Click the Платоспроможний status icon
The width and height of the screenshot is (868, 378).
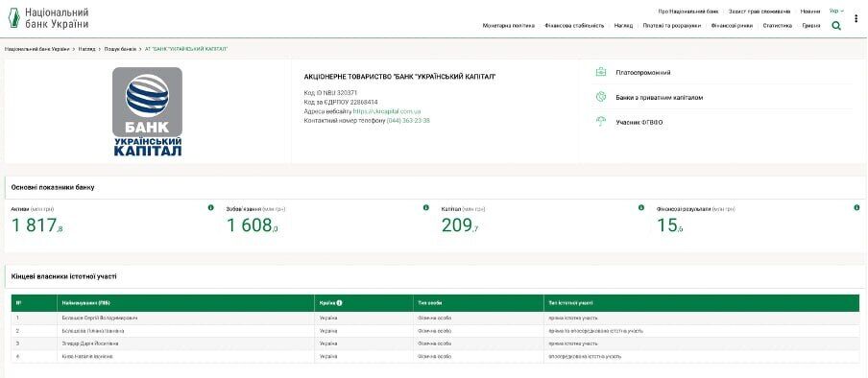click(601, 72)
